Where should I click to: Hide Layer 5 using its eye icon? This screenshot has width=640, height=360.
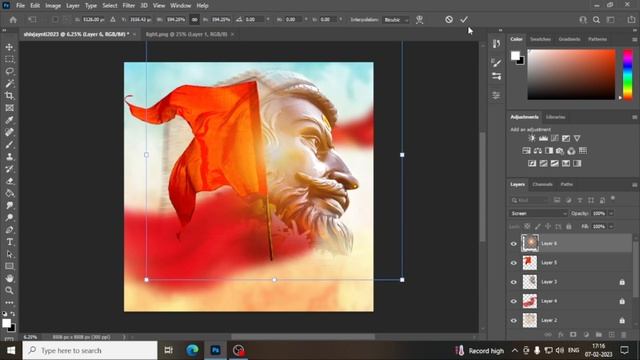coord(513,263)
